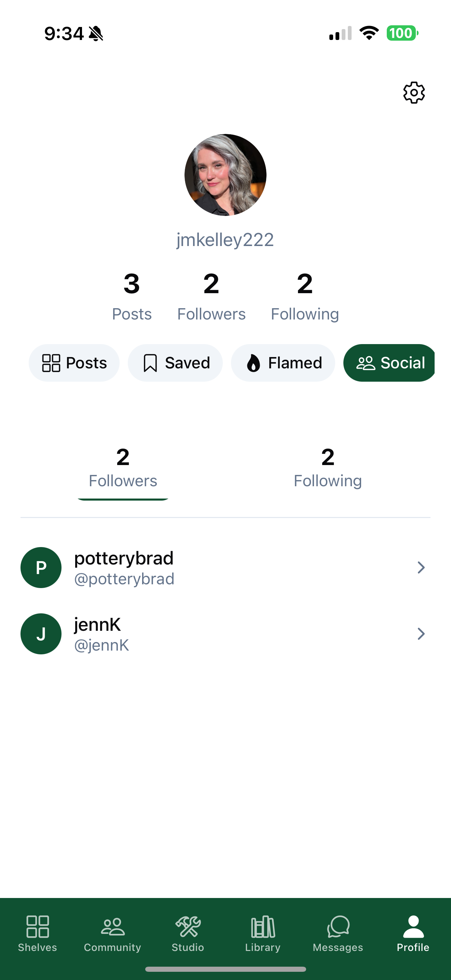Open the Library books icon

pyautogui.click(x=263, y=926)
